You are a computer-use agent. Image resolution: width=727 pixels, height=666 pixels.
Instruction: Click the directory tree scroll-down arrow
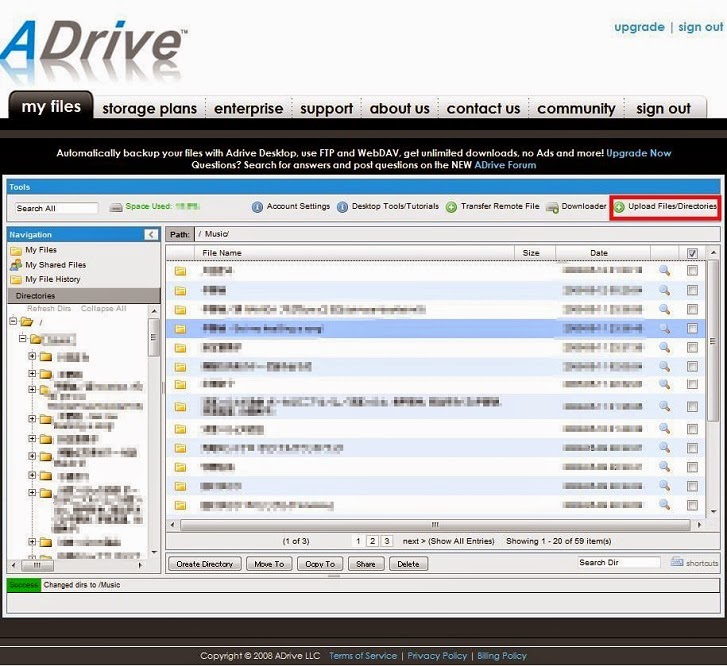click(x=154, y=552)
